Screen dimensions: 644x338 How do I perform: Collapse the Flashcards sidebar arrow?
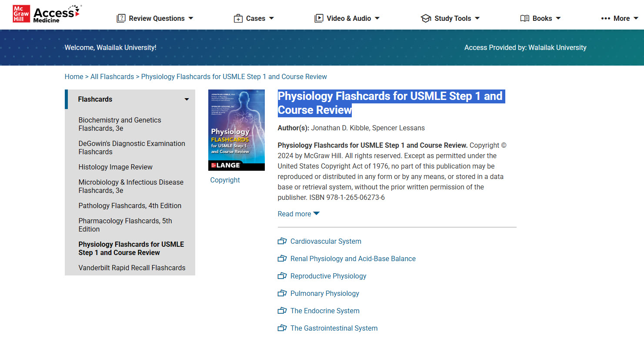[187, 99]
